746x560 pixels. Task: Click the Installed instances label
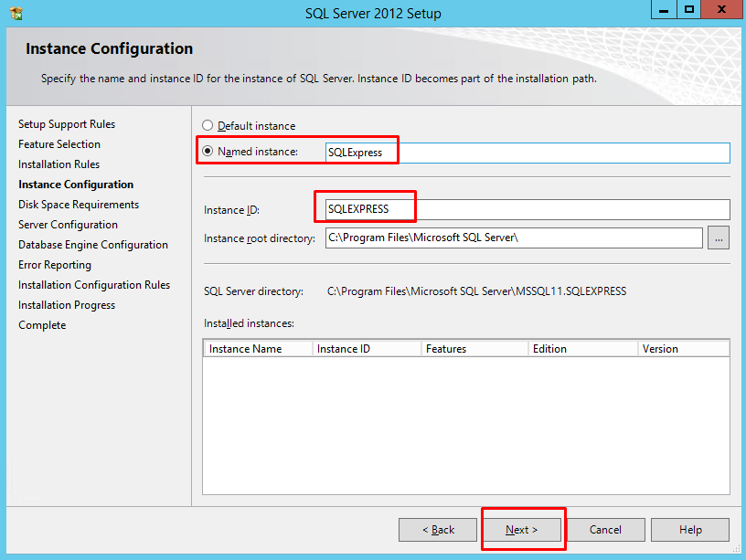pyautogui.click(x=249, y=323)
